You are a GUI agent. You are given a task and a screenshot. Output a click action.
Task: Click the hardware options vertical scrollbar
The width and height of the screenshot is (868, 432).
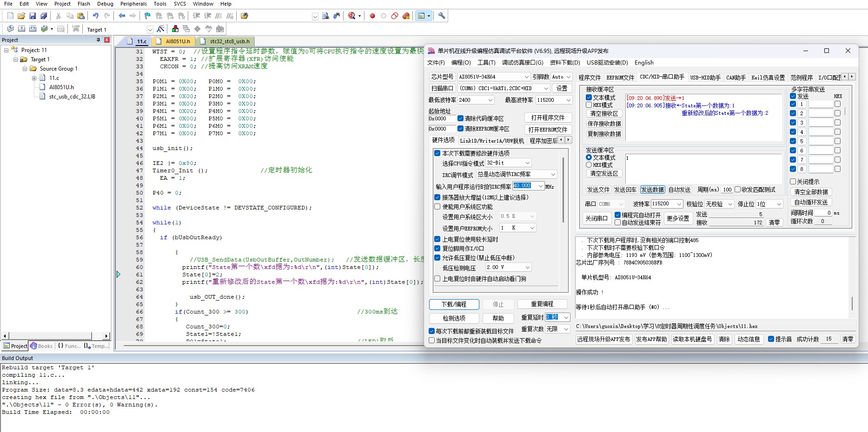click(x=563, y=189)
